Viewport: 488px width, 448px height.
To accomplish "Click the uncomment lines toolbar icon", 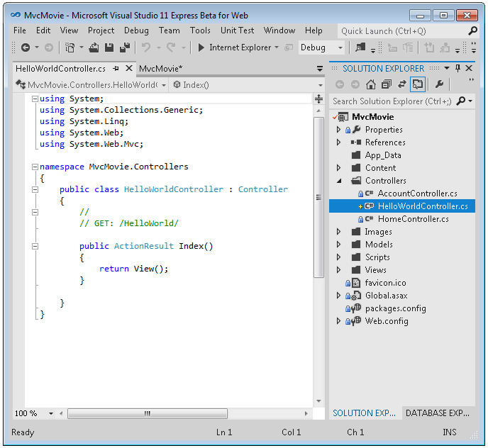I will tap(408, 47).
